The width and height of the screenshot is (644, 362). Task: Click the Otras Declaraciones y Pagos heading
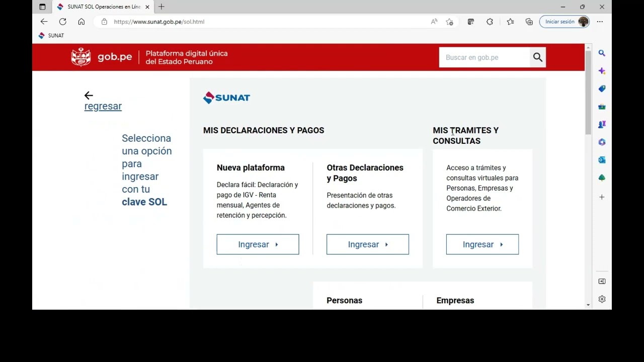[365, 173]
